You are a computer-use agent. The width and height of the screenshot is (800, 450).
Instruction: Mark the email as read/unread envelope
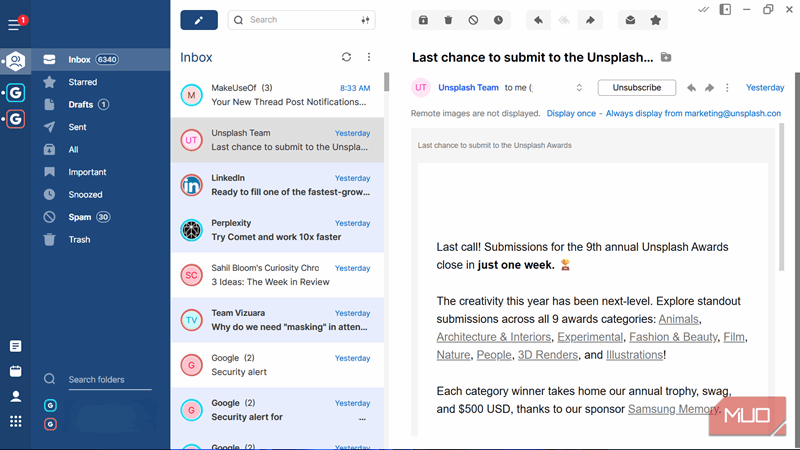(x=631, y=20)
